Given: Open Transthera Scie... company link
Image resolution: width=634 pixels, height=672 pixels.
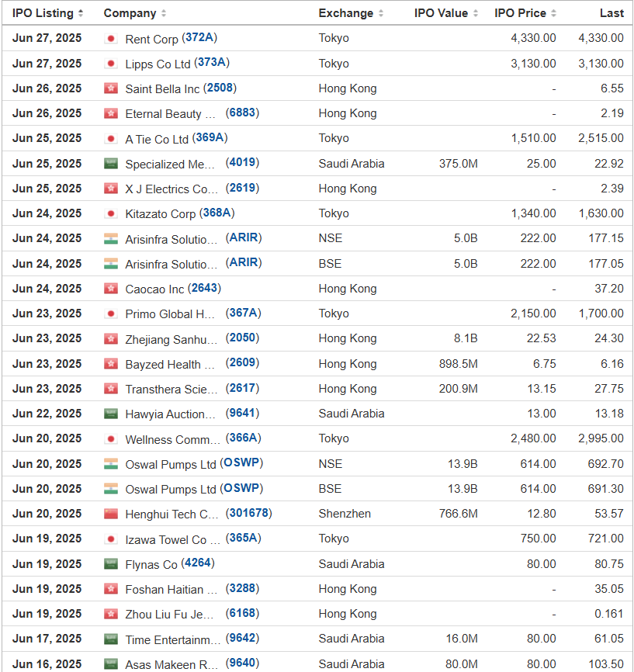Looking at the screenshot, I should pyautogui.click(x=171, y=389).
